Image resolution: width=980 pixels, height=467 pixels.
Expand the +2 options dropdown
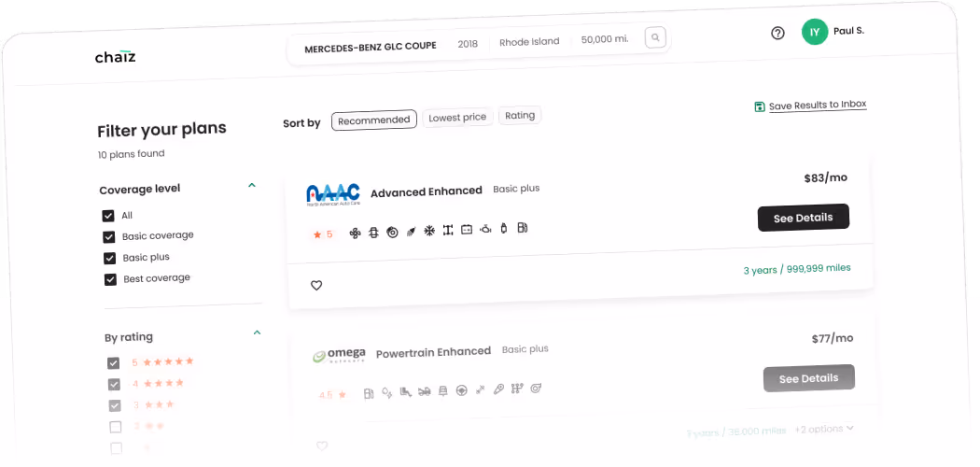tap(824, 429)
